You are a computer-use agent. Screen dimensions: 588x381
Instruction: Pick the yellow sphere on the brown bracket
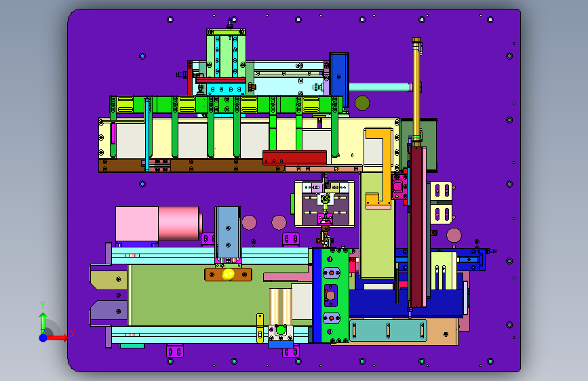click(228, 275)
